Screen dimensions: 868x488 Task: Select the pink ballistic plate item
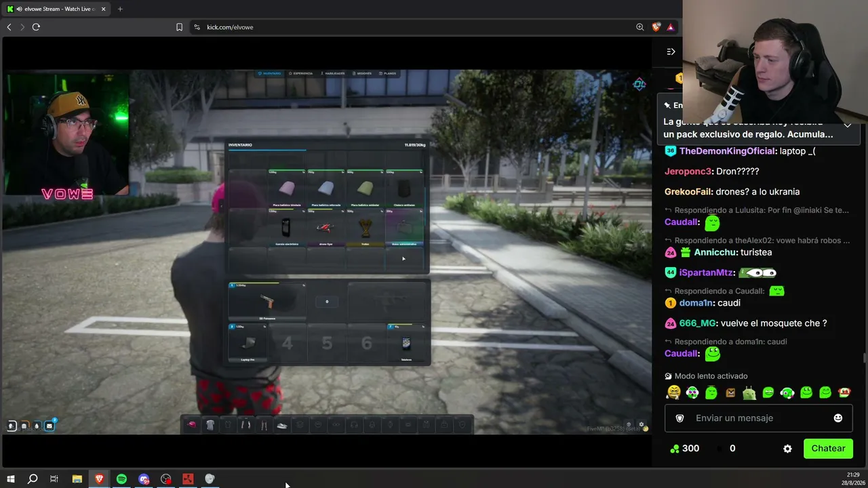[x=287, y=188]
